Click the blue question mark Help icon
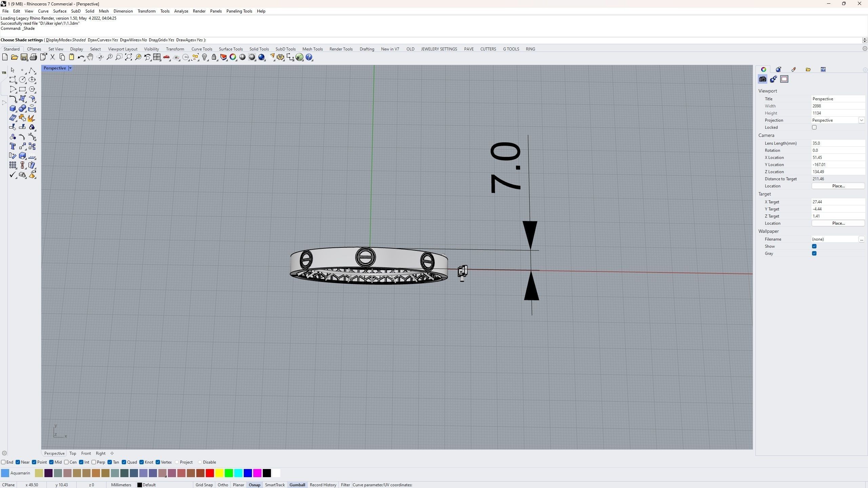Image resolution: width=868 pixels, height=488 pixels. (x=309, y=57)
